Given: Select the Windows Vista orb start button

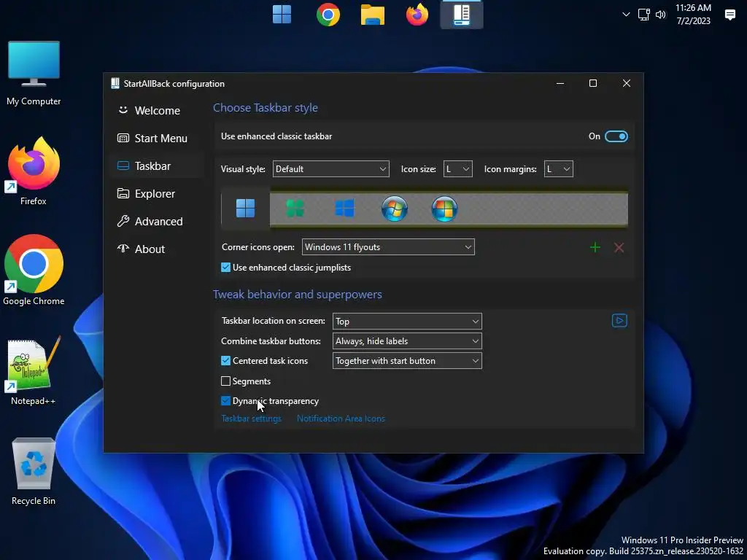Looking at the screenshot, I should [444, 209].
